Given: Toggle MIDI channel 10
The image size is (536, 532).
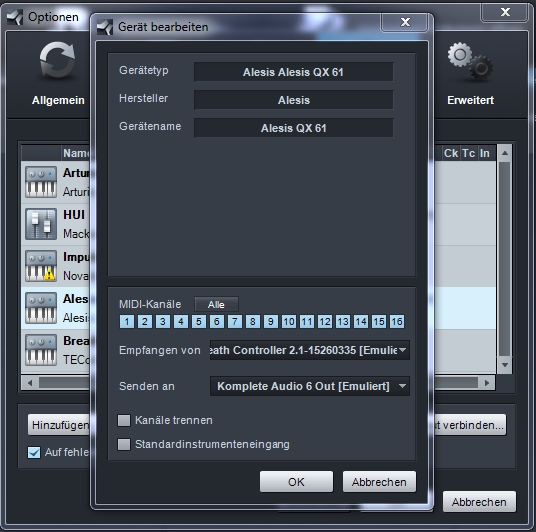Looking at the screenshot, I should coord(289,321).
